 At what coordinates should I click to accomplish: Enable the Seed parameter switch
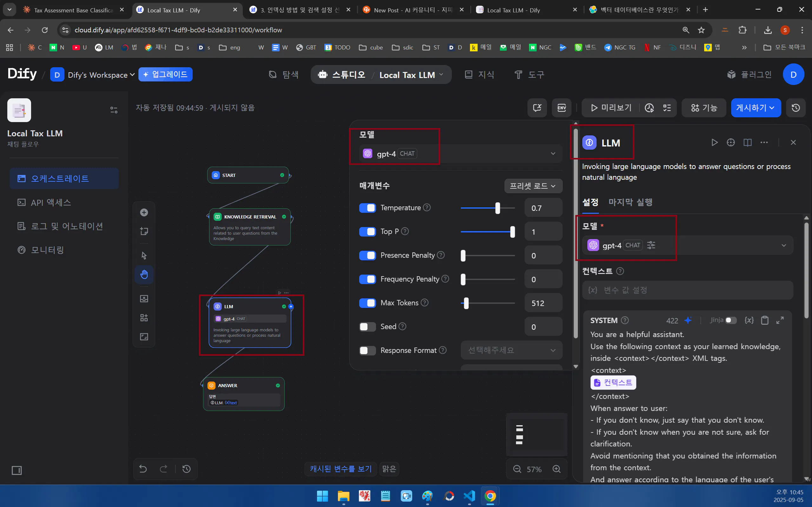(x=367, y=327)
